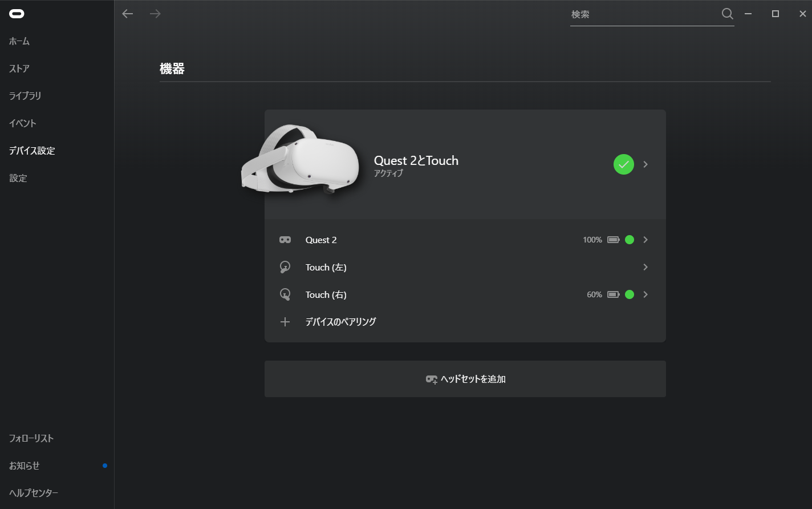
Task: Open ホーム in the sidebar
Action: (x=19, y=41)
